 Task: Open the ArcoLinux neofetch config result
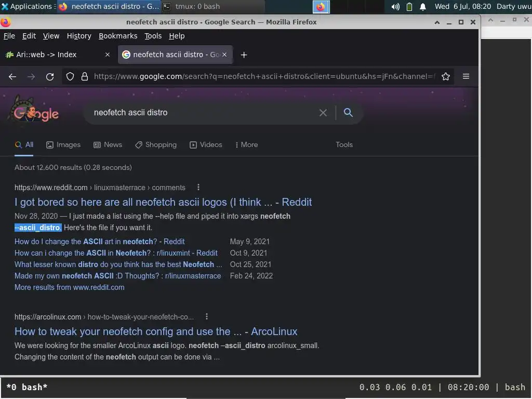(156, 331)
